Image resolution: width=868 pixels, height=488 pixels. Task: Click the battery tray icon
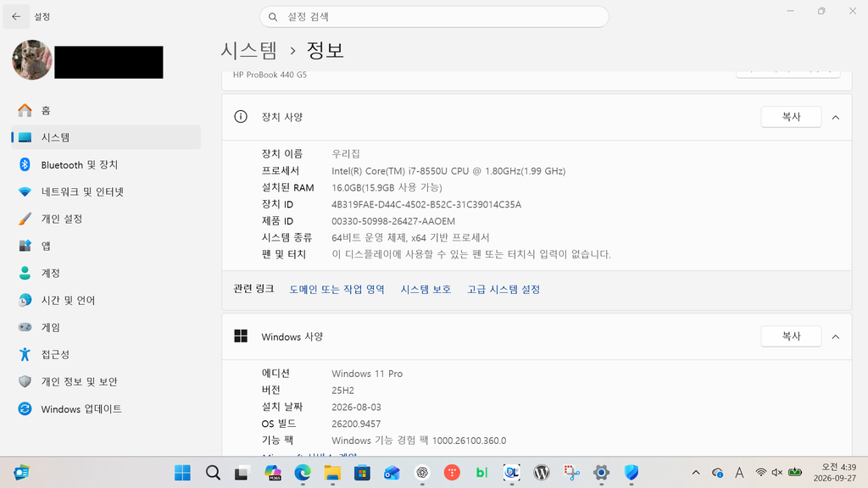(x=795, y=473)
